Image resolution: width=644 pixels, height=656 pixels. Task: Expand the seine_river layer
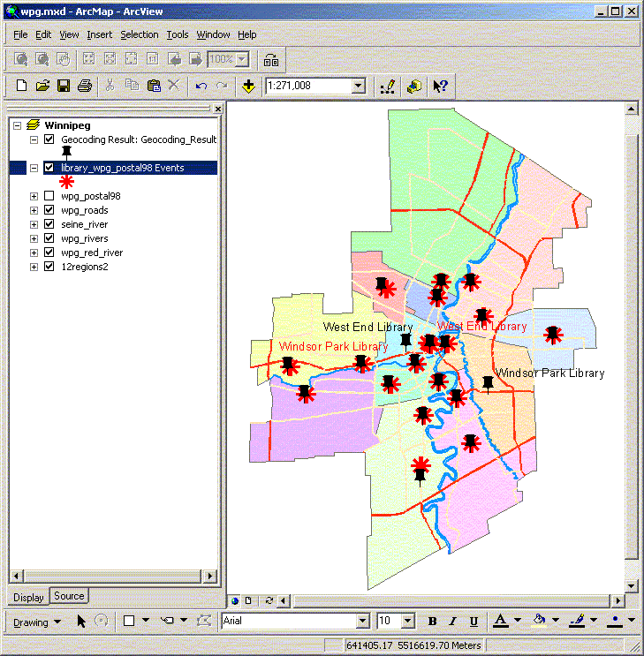point(34,224)
